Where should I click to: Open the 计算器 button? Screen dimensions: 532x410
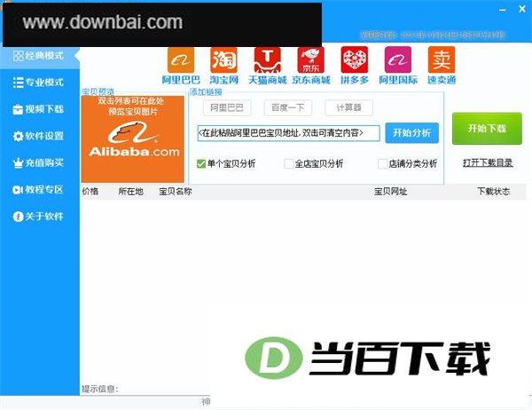tap(348, 107)
